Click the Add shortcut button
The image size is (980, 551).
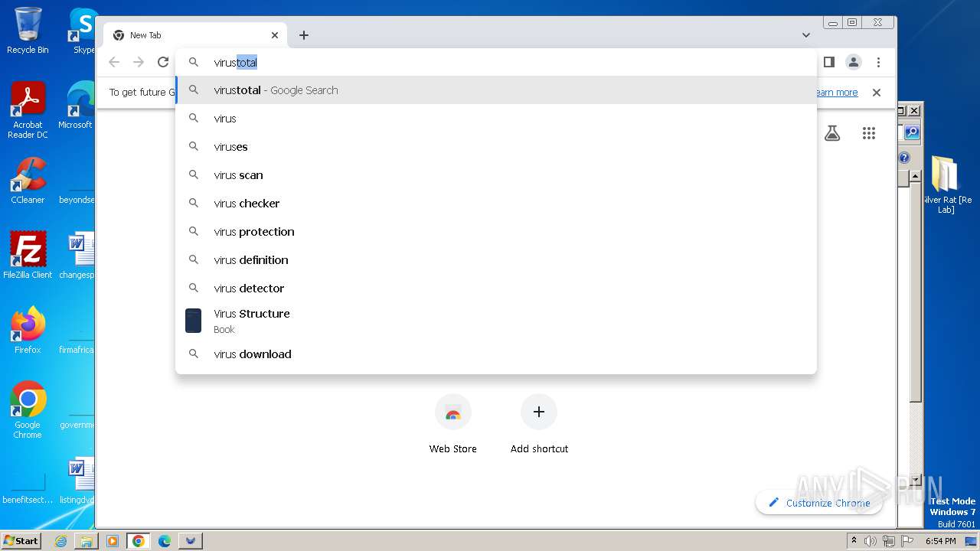pyautogui.click(x=539, y=425)
